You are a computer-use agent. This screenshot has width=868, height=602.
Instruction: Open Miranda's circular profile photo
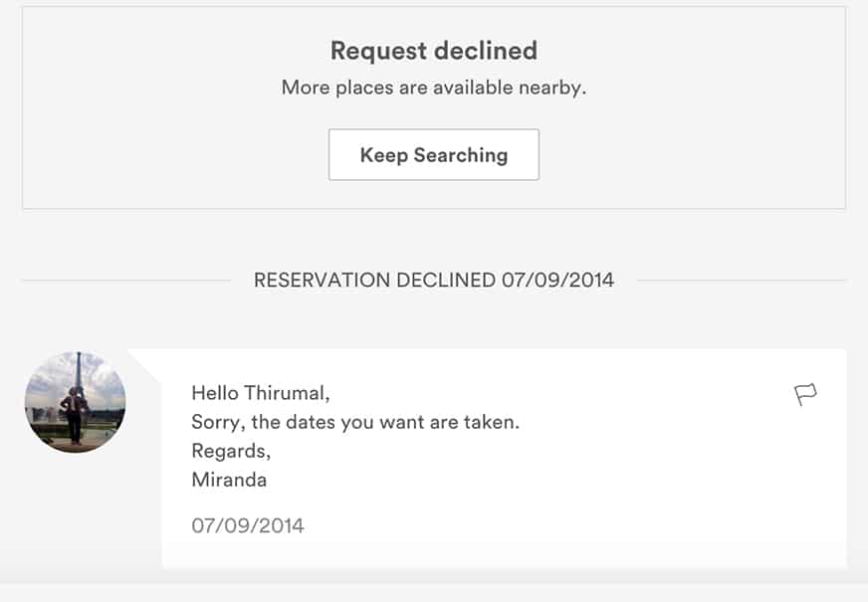coord(76,402)
